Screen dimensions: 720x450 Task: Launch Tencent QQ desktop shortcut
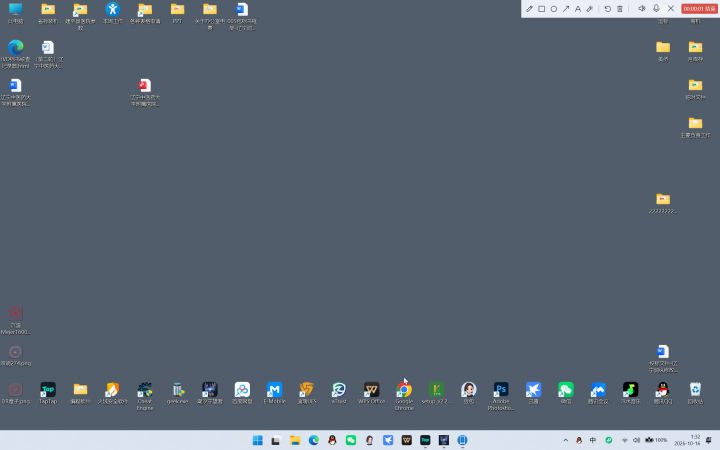pos(663,393)
